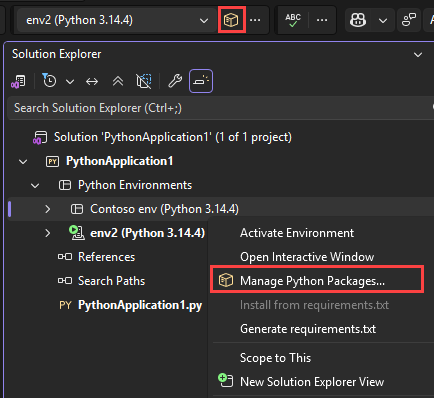Screen dimensions: 434x398
Task: Click the Collapse All double chevron icon
Action: click(118, 81)
